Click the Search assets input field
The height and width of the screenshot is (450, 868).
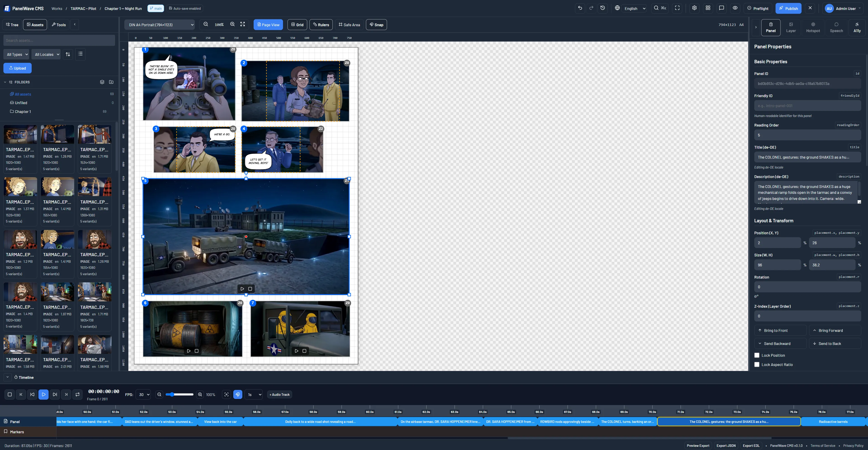59,40
